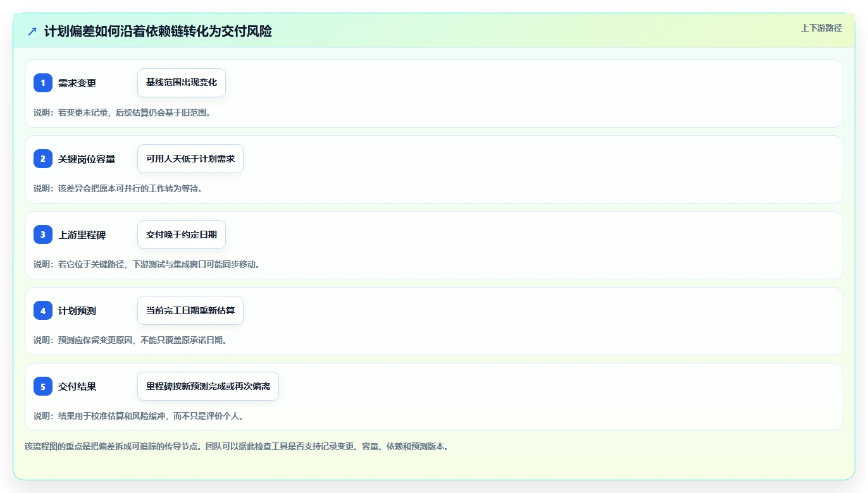Viewport: 868px width, 493px height.
Task: Click the step 1 number badge
Action: point(43,83)
